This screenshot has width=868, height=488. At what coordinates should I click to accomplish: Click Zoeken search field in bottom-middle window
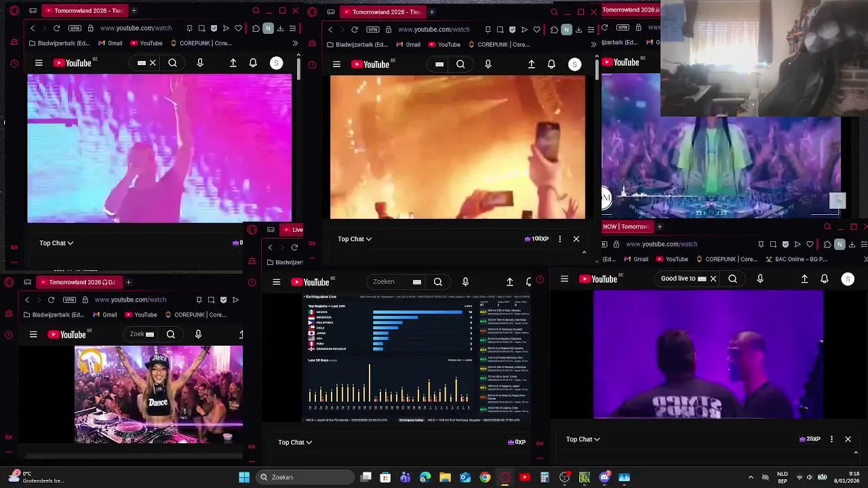coord(390,282)
